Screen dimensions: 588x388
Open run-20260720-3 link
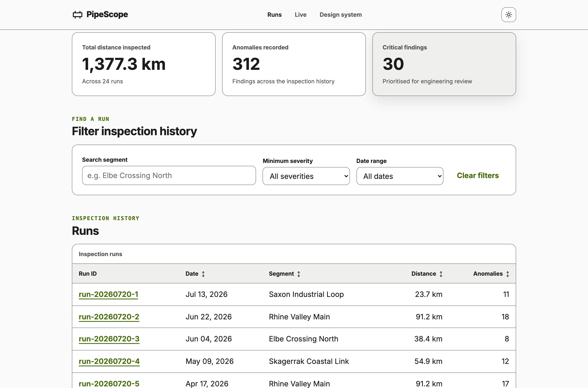coord(109,339)
